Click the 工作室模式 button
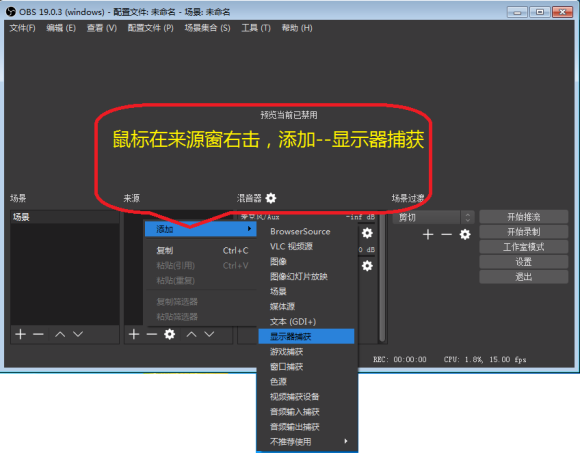This screenshot has height=453, width=580. click(523, 247)
